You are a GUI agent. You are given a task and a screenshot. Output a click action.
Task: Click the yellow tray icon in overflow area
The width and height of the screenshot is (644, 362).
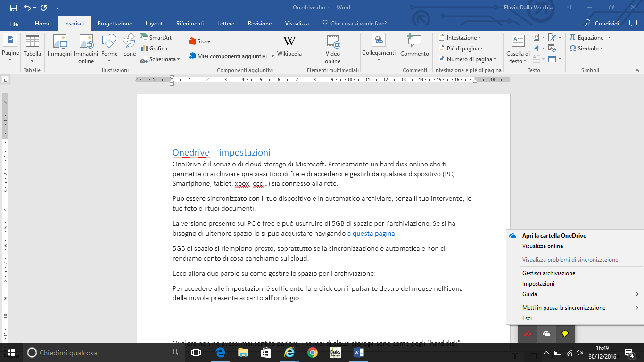(565, 334)
